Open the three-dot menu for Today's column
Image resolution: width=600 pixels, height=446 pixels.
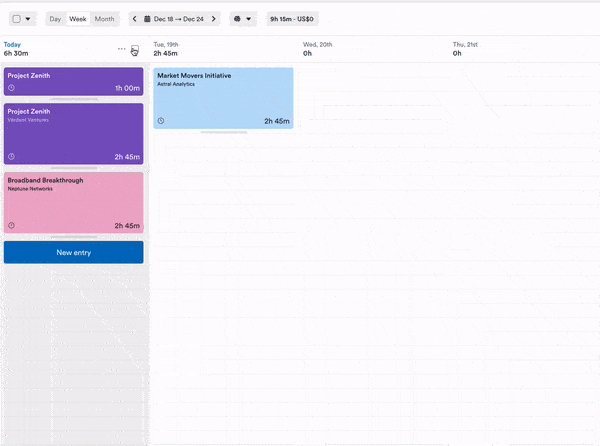(122, 49)
